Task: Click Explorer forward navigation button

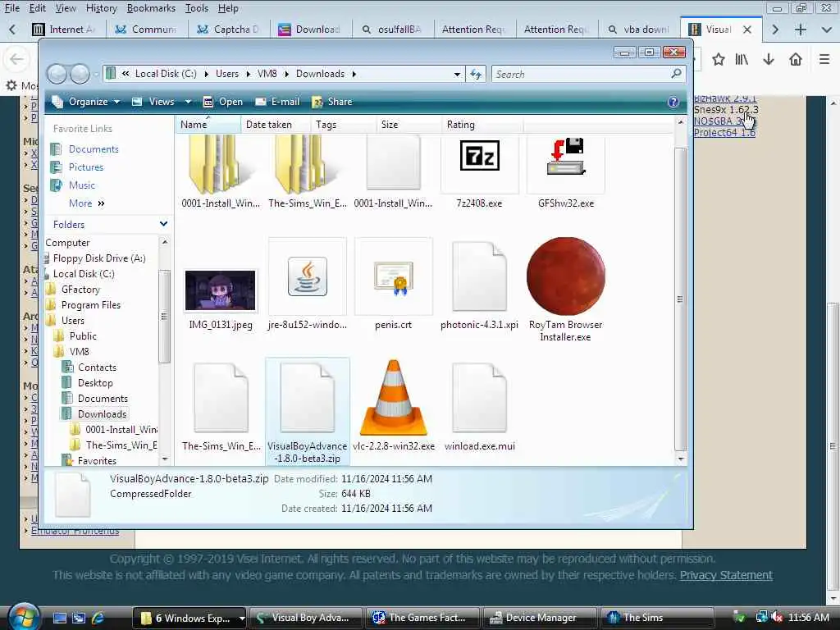Action: coord(80,74)
